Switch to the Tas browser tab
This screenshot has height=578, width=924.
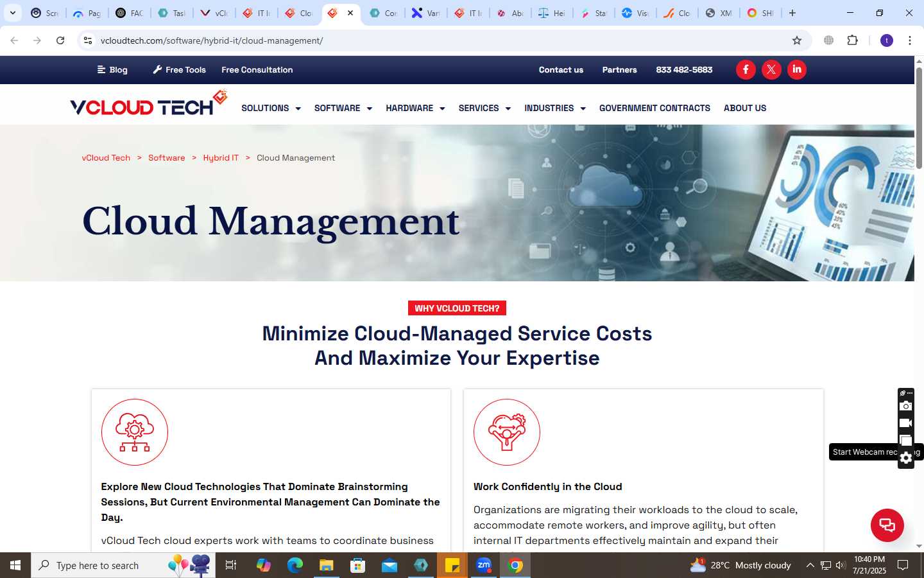[172, 13]
